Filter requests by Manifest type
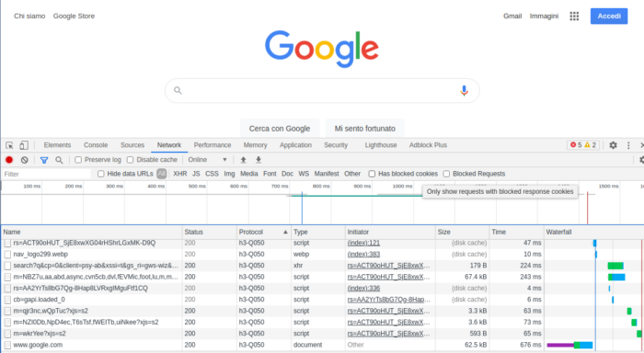The height and width of the screenshot is (353, 644). tap(327, 174)
